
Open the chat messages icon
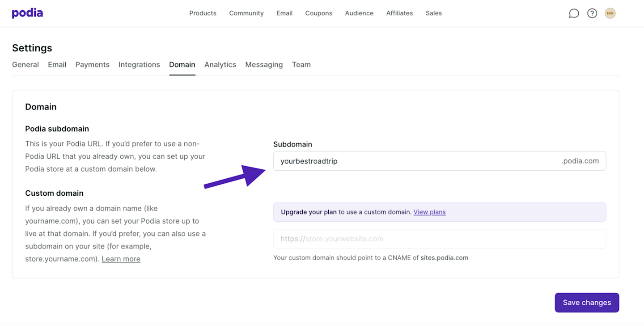coord(574,13)
